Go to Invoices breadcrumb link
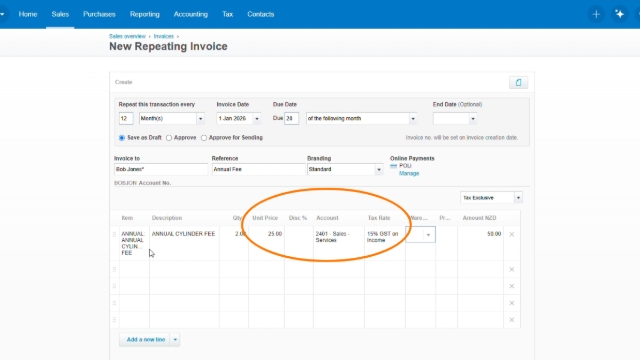 (x=163, y=36)
